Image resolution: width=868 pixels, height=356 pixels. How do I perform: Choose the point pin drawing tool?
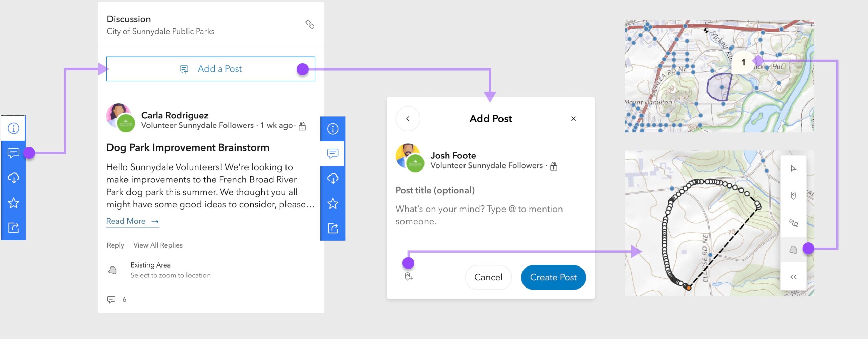[x=793, y=195]
